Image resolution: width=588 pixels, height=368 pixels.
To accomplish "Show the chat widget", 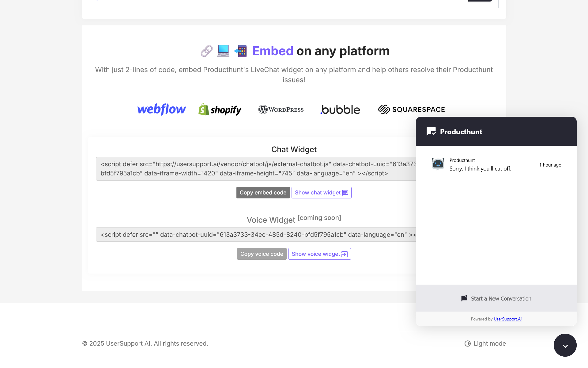I will tap(321, 193).
